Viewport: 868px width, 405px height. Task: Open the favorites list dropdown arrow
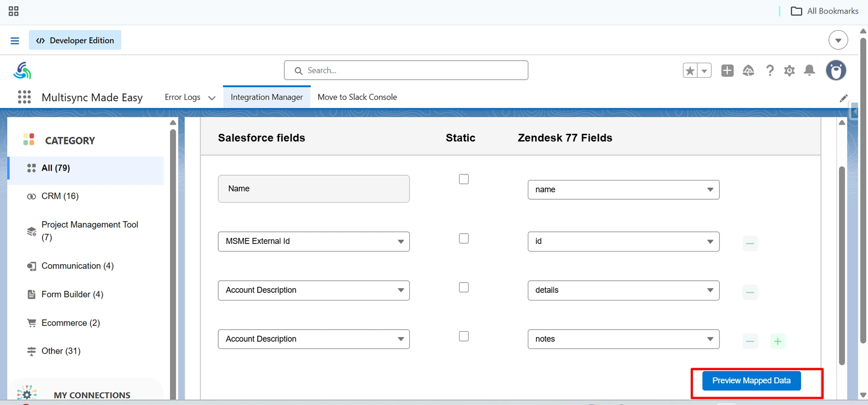(704, 70)
